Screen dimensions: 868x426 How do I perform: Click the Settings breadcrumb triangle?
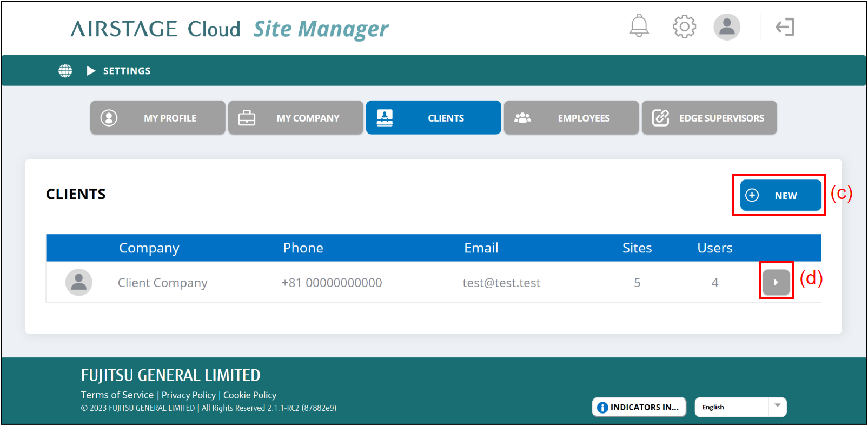[91, 71]
